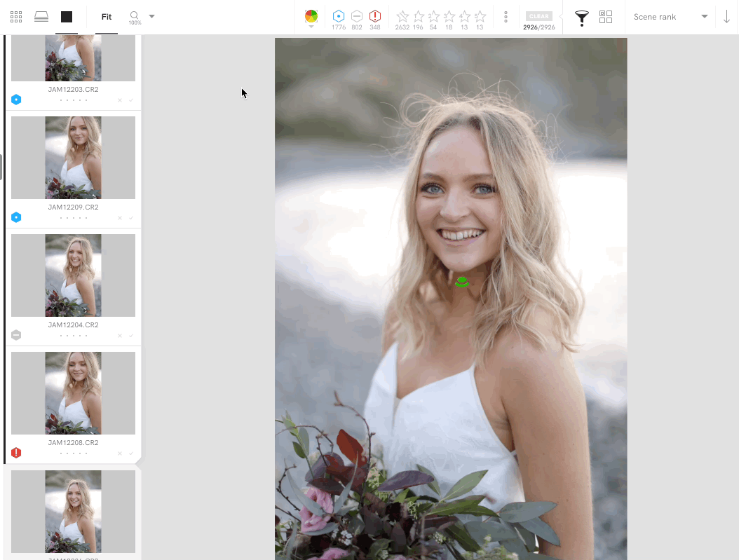Reject JAM12204.CR2 with the X icon

[x=120, y=336]
